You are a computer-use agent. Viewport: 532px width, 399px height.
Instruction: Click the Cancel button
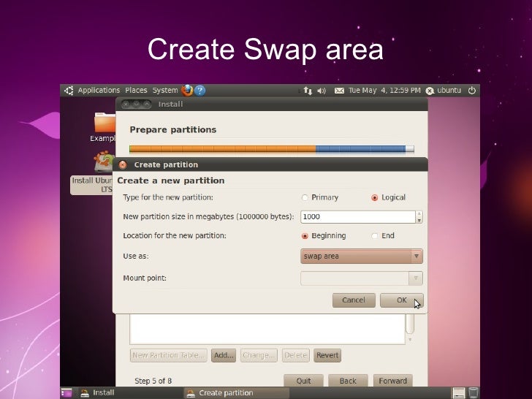(354, 300)
